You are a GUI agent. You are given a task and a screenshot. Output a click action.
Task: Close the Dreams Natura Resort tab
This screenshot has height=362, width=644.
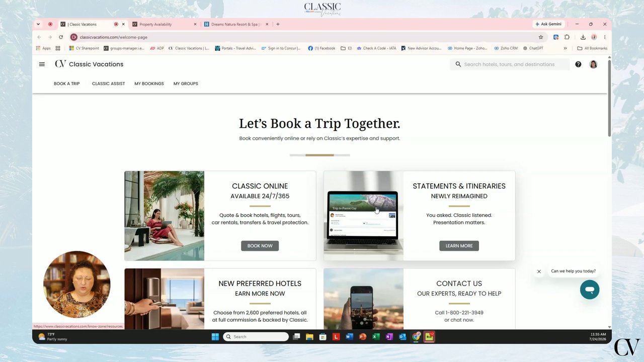pyautogui.click(x=267, y=24)
